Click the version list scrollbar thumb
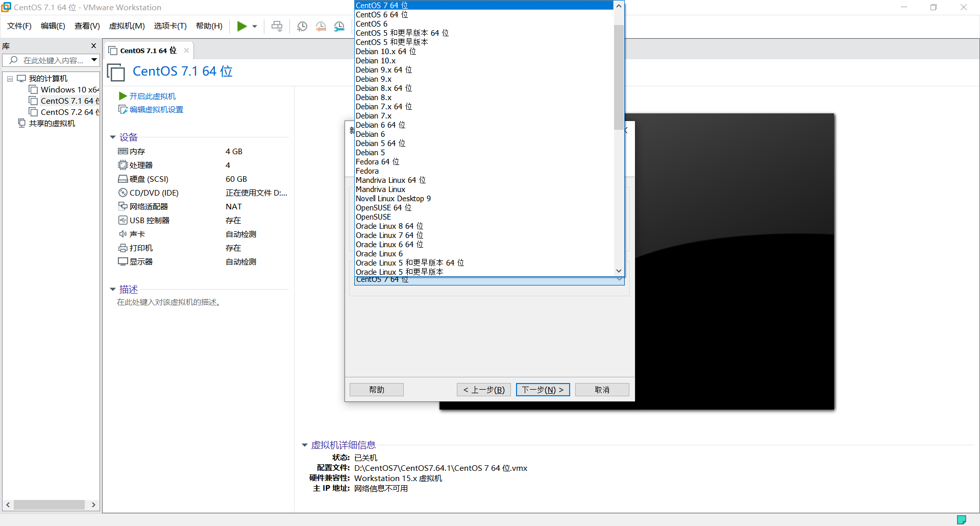 point(619,77)
